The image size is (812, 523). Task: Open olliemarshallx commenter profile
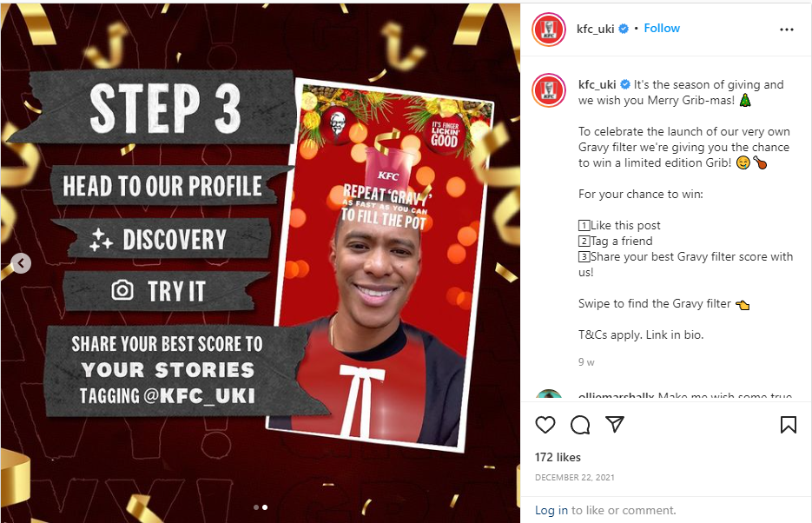point(617,396)
